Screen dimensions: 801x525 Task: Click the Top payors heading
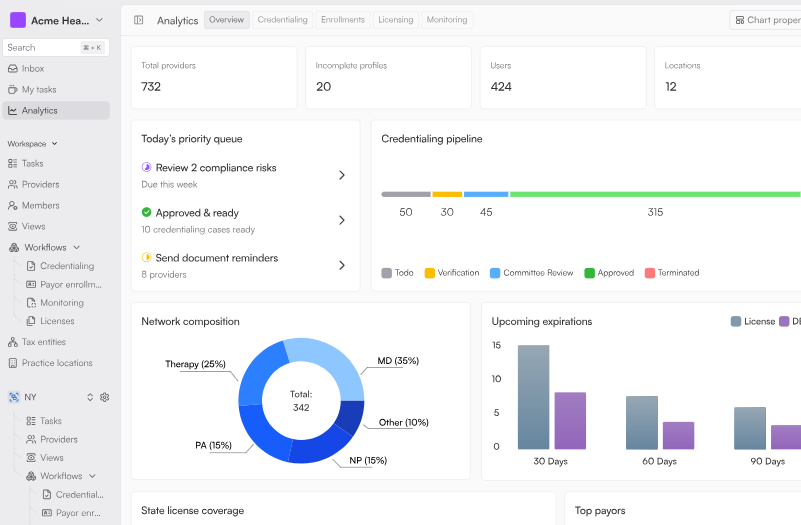(x=600, y=511)
